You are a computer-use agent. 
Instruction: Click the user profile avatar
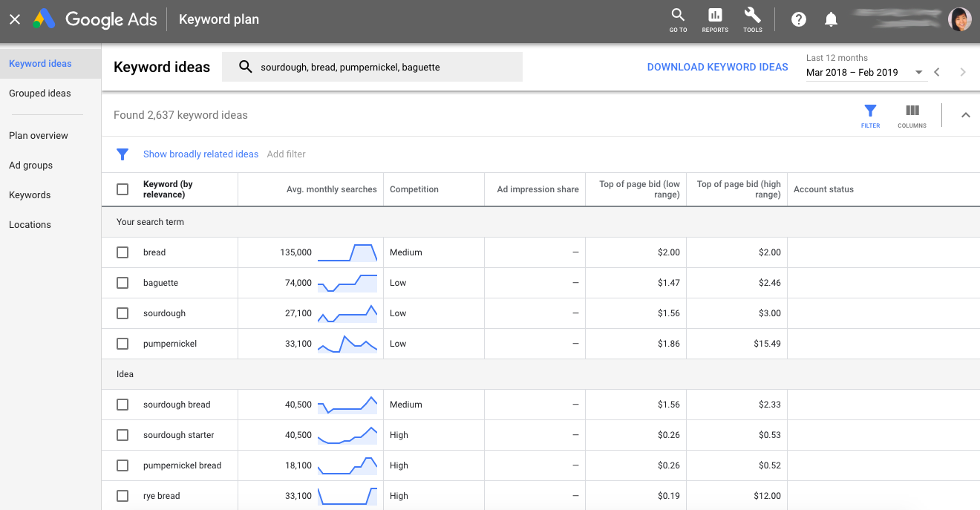click(x=960, y=20)
